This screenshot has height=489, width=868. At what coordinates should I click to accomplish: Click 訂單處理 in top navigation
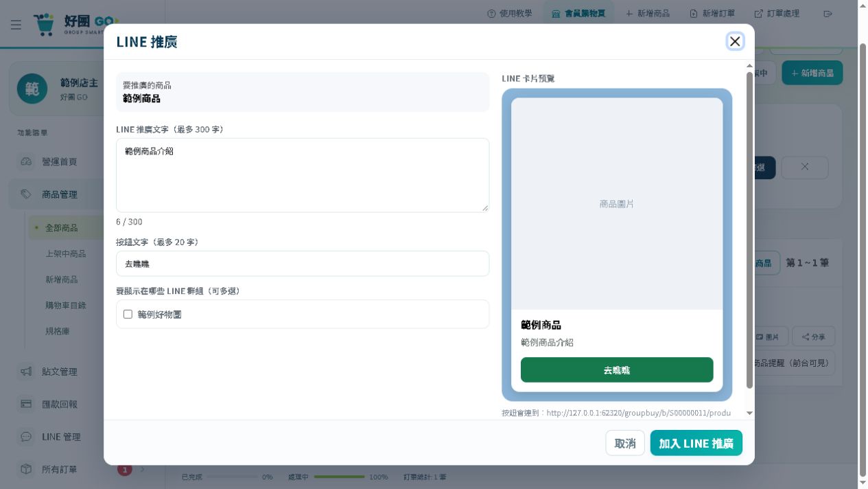[777, 13]
